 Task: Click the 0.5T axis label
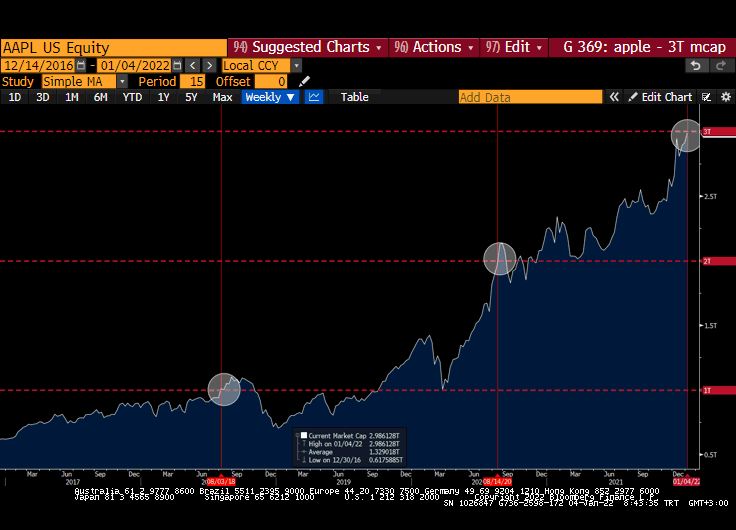coord(711,454)
